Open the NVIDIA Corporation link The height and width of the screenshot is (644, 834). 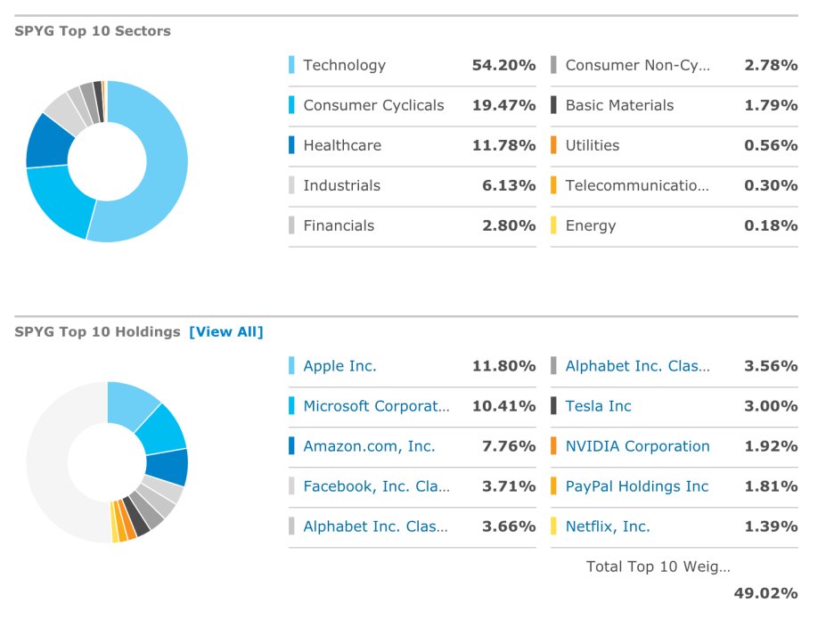click(637, 446)
